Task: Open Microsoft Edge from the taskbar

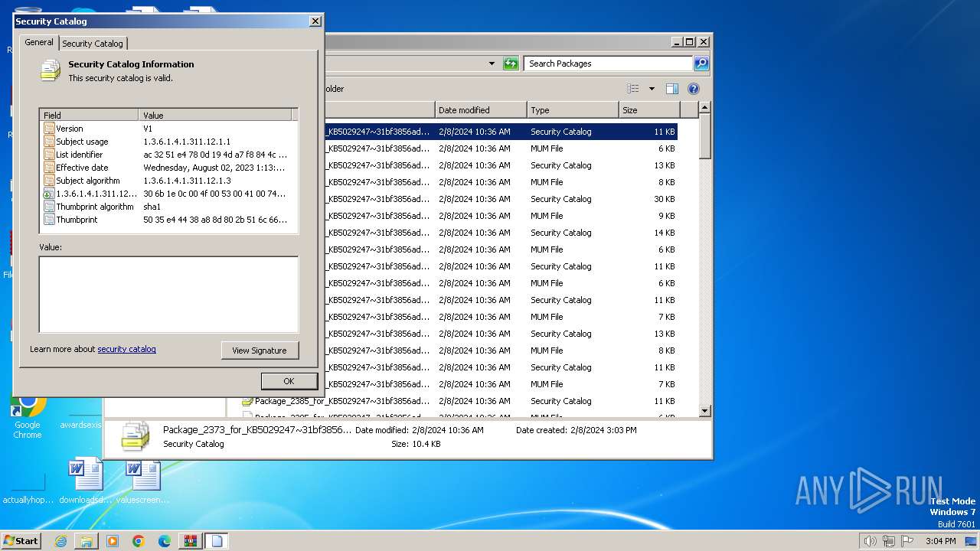Action: pyautogui.click(x=165, y=541)
